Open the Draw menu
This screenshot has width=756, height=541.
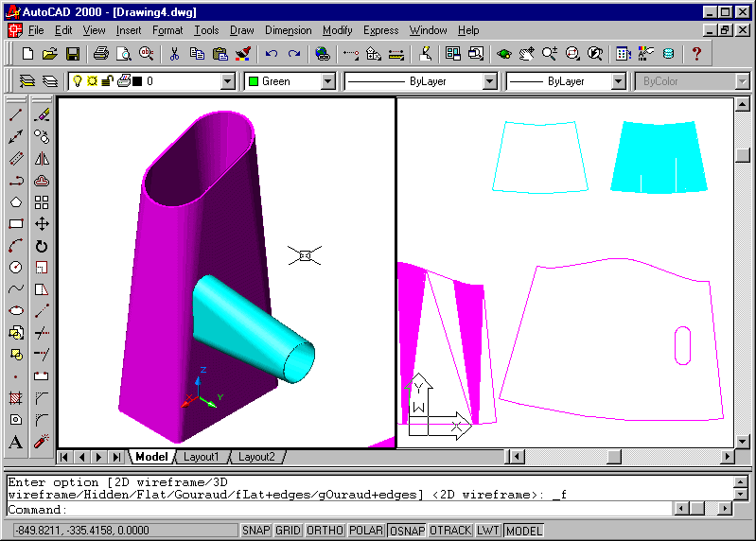tap(241, 30)
